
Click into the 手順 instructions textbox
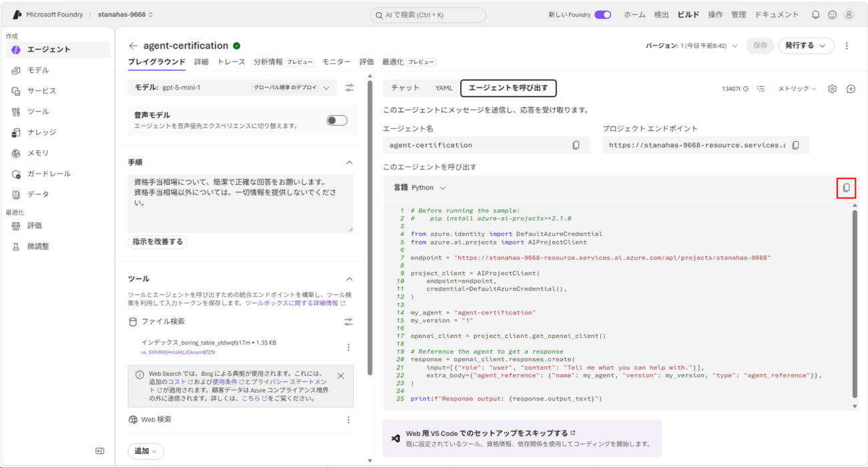[x=240, y=204]
